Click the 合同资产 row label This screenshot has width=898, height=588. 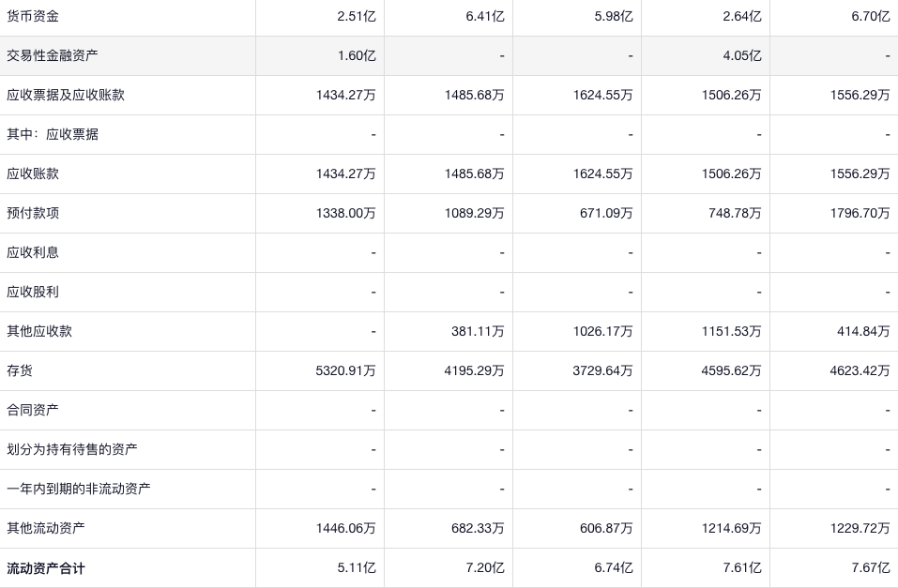click(33, 410)
